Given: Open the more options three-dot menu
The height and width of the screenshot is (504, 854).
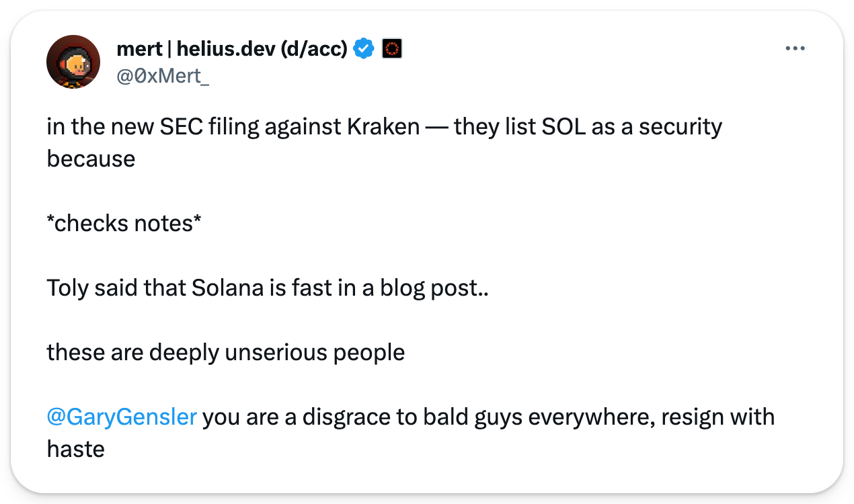Looking at the screenshot, I should point(795,48).
